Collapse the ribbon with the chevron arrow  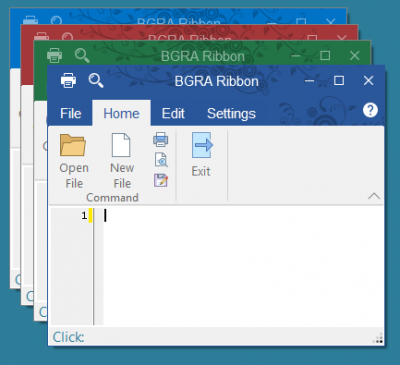pos(374,196)
